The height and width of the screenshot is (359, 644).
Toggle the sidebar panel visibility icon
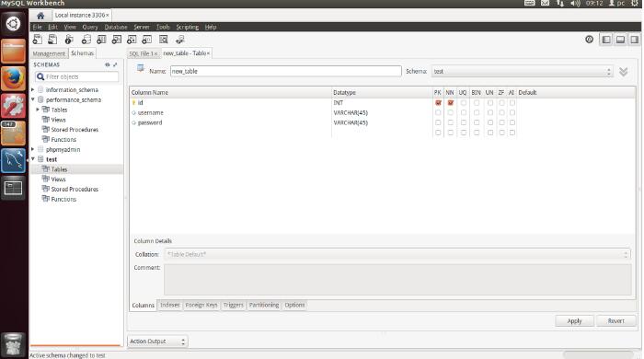tap(605, 40)
